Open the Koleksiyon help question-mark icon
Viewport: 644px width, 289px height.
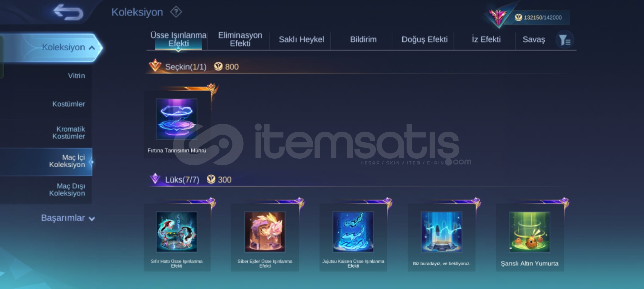[176, 12]
